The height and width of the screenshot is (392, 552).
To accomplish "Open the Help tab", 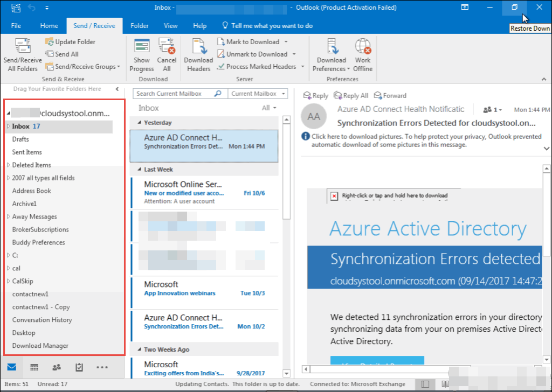I will pyautogui.click(x=199, y=26).
